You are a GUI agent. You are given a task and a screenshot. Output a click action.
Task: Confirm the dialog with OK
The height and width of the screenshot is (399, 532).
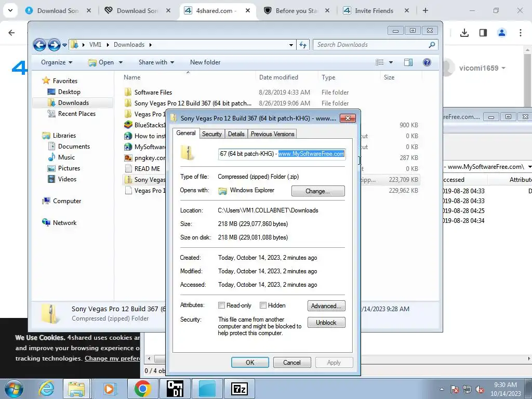coord(250,362)
